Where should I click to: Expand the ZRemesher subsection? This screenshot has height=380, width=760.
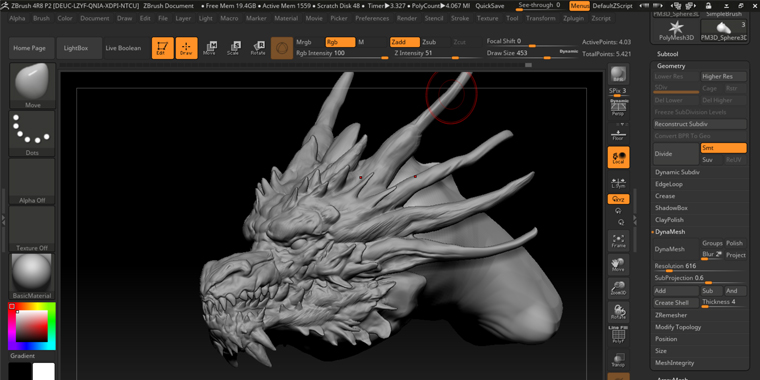(x=671, y=315)
